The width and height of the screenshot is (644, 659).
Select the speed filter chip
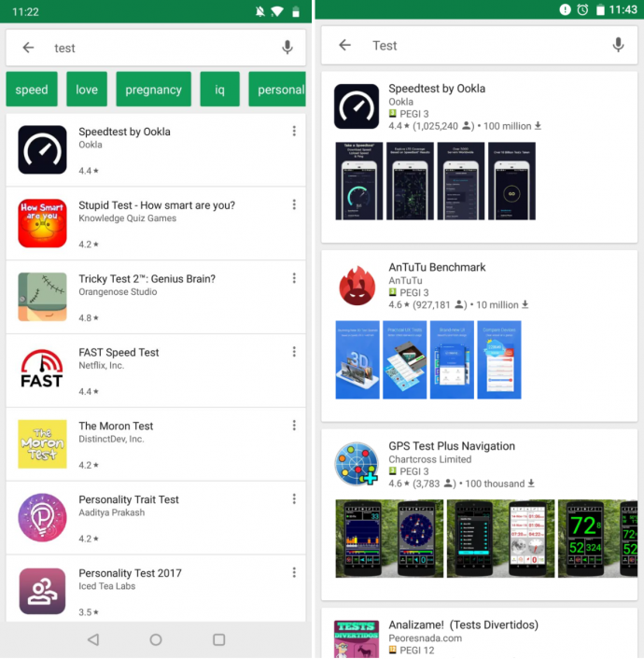[x=32, y=89]
